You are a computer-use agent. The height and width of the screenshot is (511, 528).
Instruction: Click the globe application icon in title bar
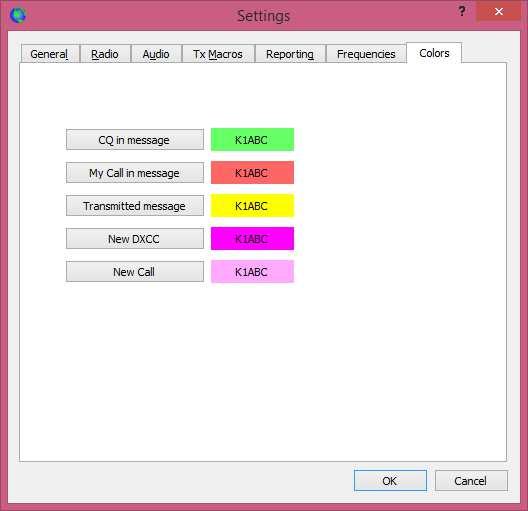pos(18,15)
